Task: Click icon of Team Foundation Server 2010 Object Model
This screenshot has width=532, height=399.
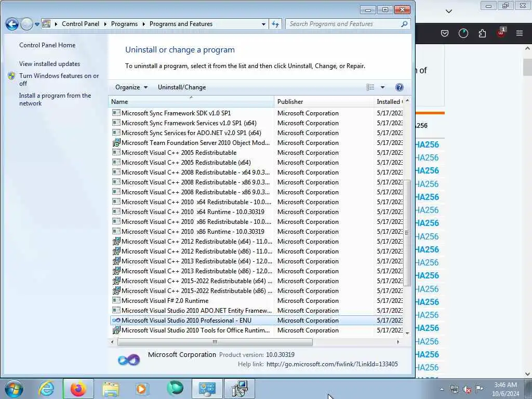Action: pyautogui.click(x=116, y=142)
